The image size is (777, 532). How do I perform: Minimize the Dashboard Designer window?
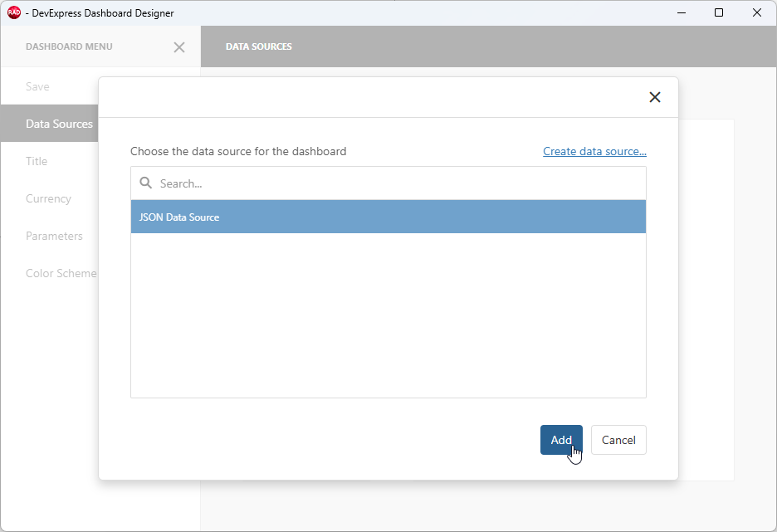(681, 12)
